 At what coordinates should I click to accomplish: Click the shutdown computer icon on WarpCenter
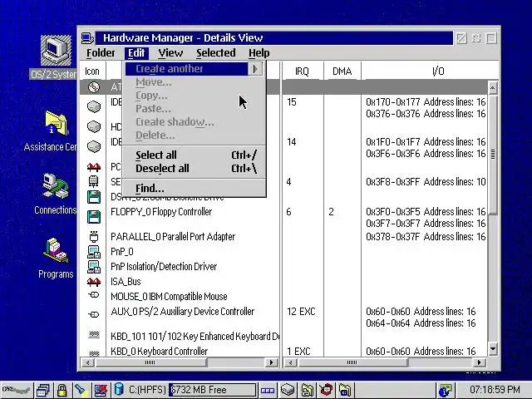click(101, 390)
